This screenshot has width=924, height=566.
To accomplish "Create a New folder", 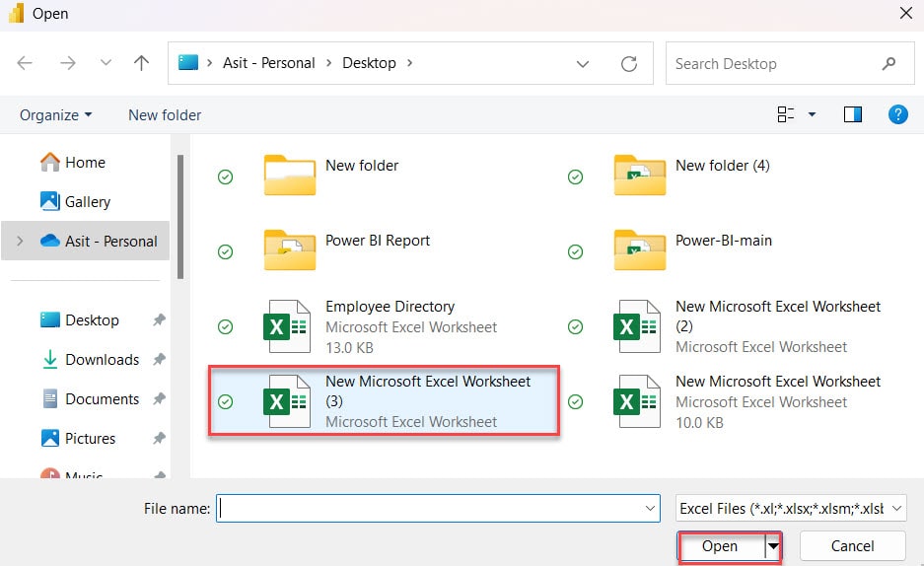I will [165, 114].
